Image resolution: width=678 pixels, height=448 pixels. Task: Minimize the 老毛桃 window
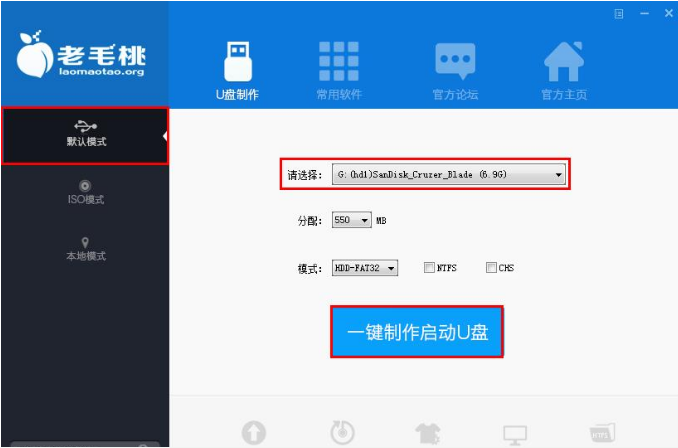644,14
